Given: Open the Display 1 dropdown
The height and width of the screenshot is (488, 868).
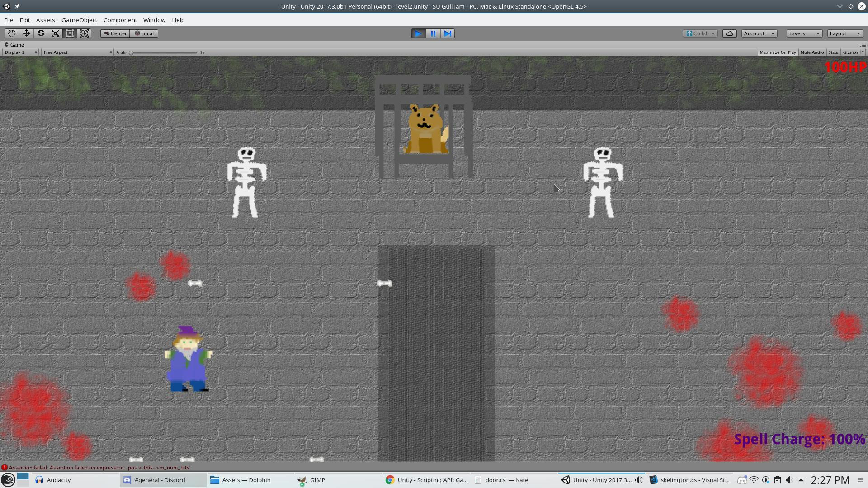Looking at the screenshot, I should (21, 52).
